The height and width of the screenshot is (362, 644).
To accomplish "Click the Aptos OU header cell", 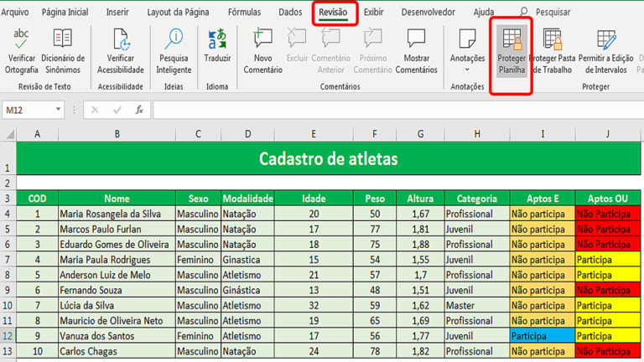I will [607, 199].
